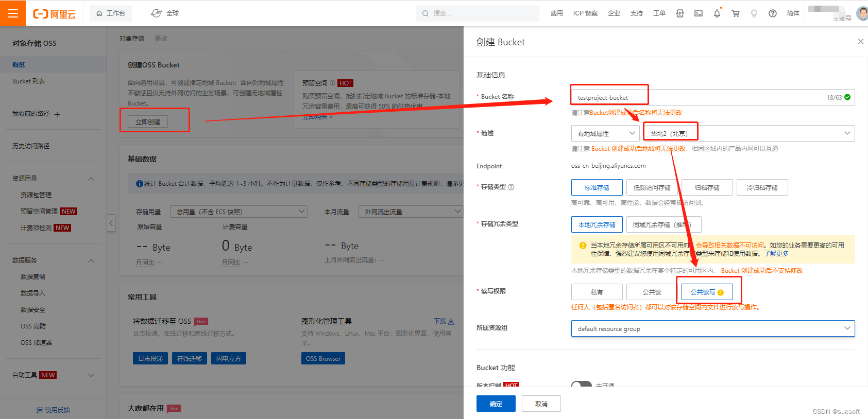Open the Cloud Shell terminal icon
The width and height of the screenshot is (868, 419).
coord(699,13)
